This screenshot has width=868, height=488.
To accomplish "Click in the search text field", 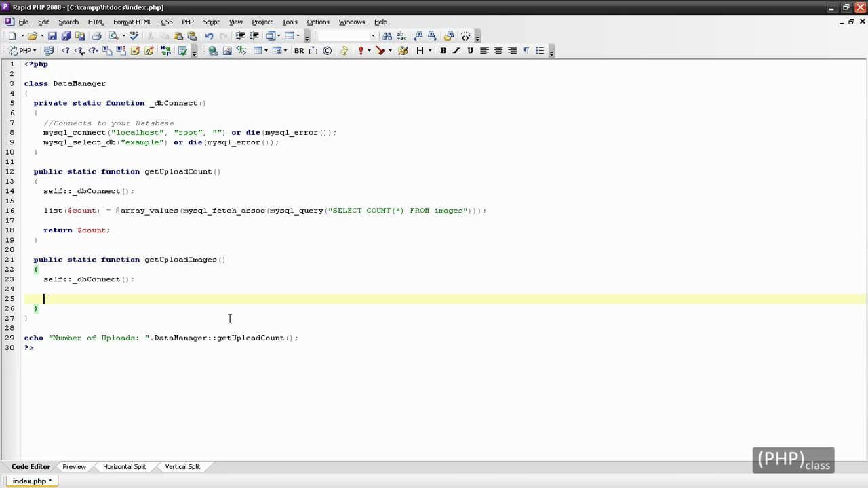I will [342, 36].
